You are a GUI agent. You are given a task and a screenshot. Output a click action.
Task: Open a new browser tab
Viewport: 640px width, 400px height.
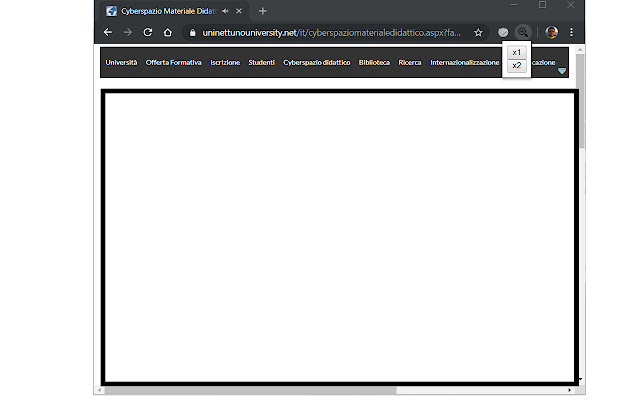(x=262, y=11)
